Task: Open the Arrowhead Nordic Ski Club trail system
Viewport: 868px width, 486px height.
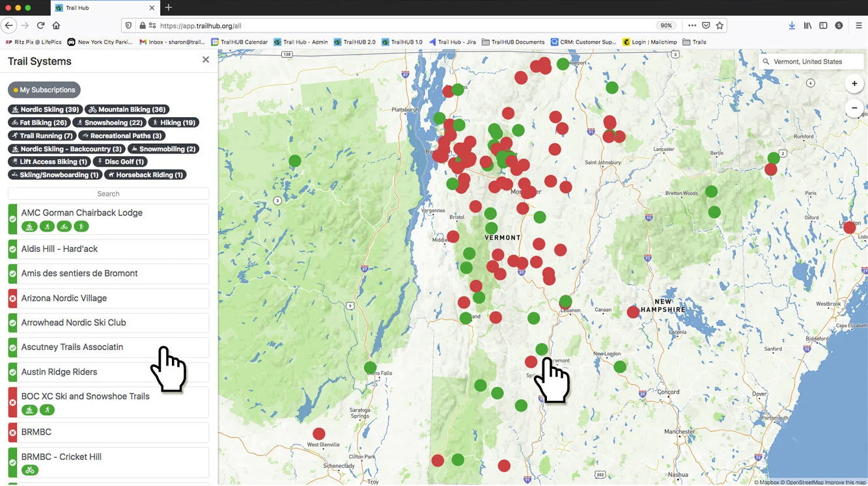Action: coord(108,323)
